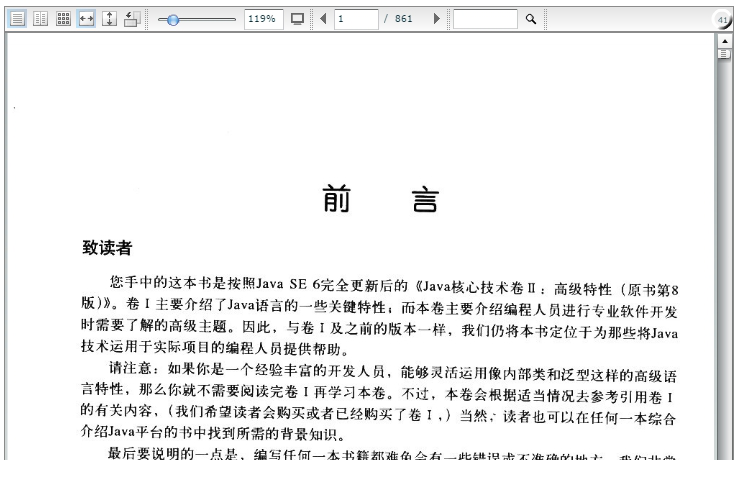Open thumbnail grid view
This screenshot has width=744, height=478.
(63, 19)
